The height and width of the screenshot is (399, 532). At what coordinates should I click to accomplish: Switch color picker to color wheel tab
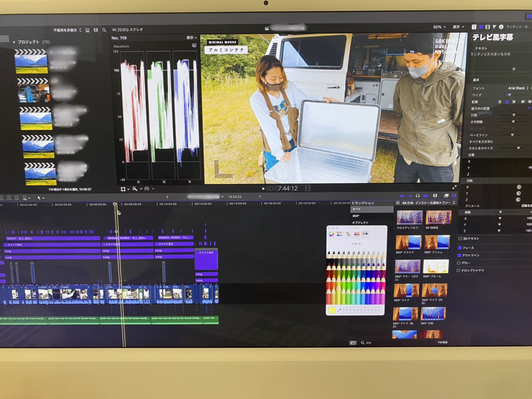pyautogui.click(x=331, y=234)
